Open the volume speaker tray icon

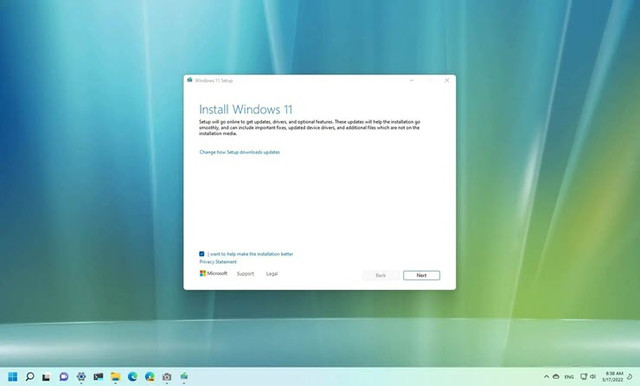point(593,376)
